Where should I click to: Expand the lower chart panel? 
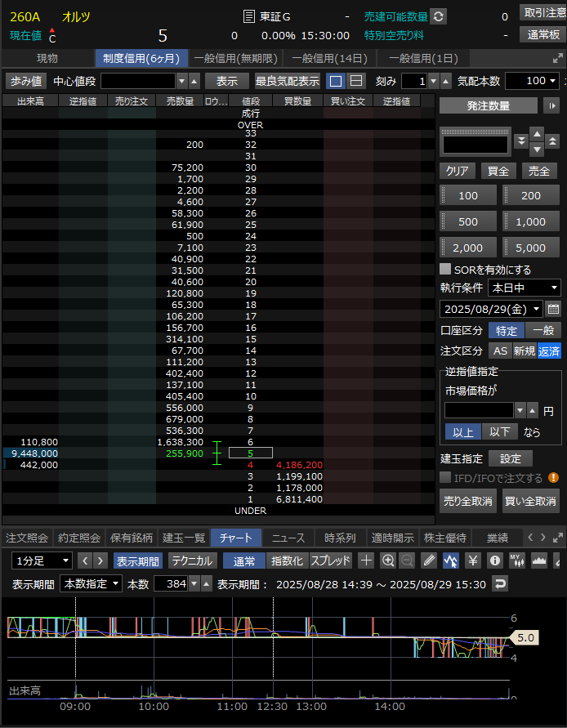coord(558,538)
